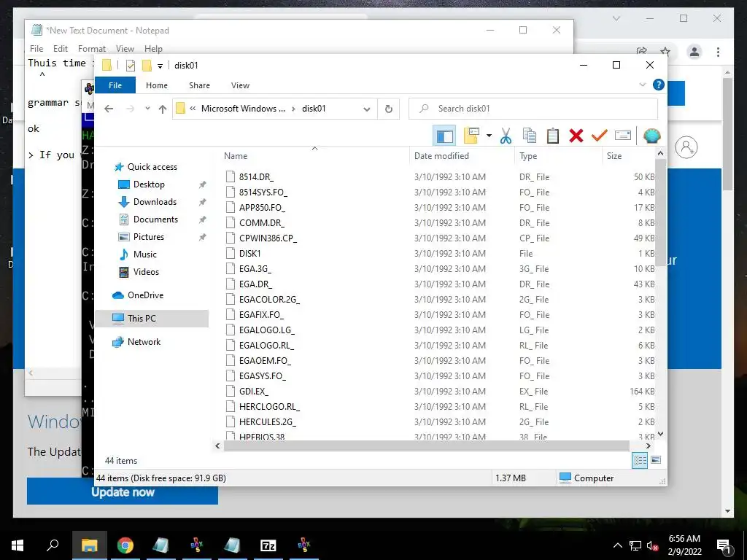This screenshot has height=560, width=747.
Task: Open the explorer Help question mark icon
Action: click(x=659, y=85)
